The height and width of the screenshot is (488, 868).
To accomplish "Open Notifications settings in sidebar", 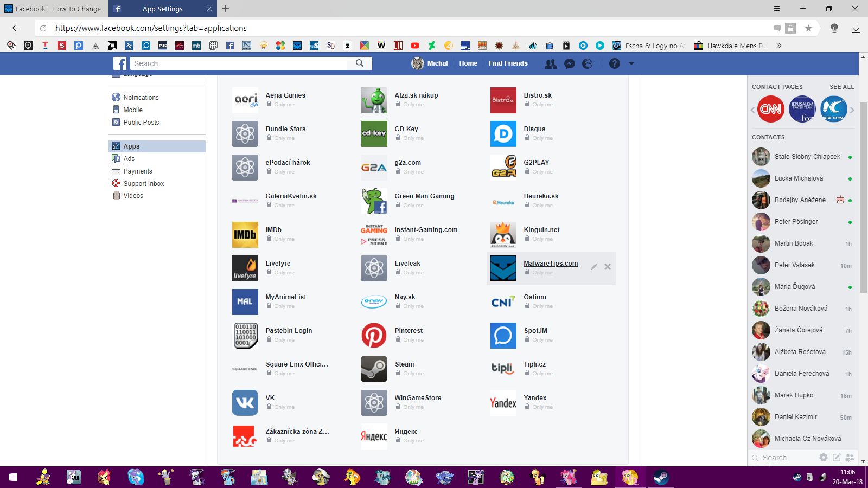I will [x=141, y=98].
